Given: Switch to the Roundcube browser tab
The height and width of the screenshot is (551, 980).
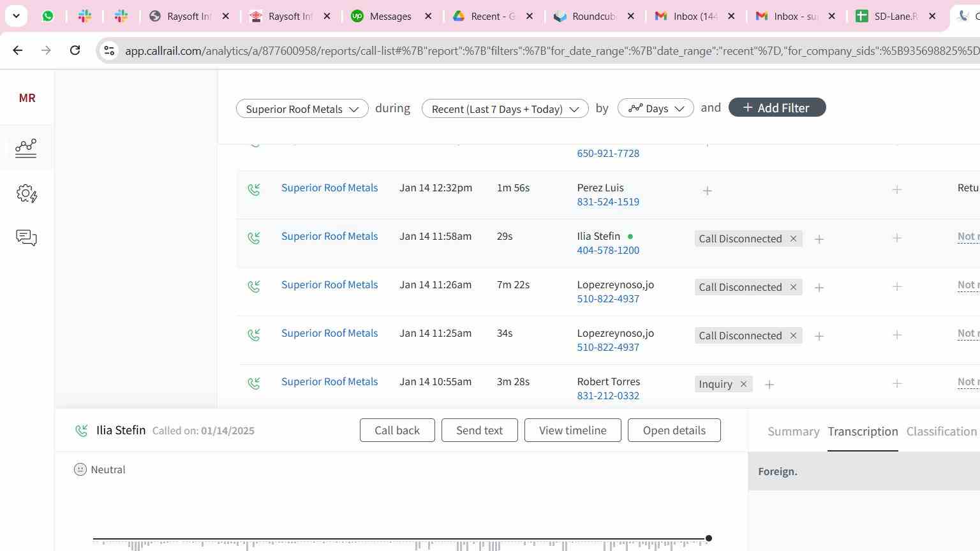Looking at the screenshot, I should 584,16.
